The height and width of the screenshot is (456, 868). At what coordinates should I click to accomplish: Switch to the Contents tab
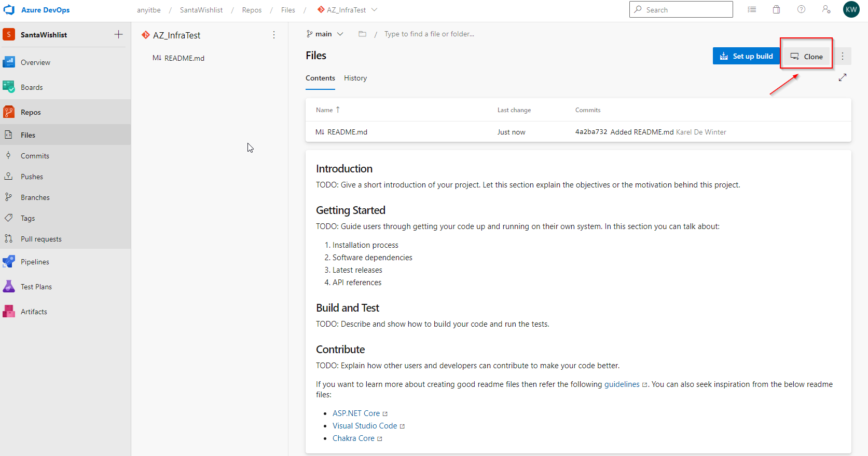point(320,78)
